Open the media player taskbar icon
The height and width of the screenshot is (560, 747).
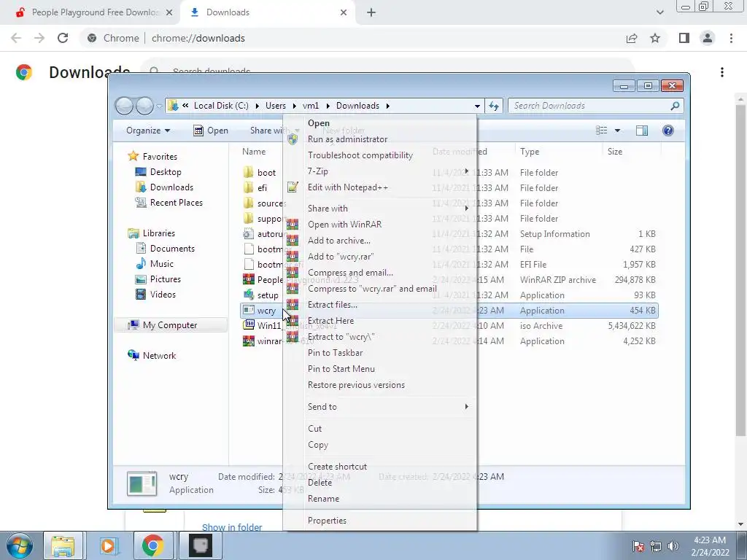[x=108, y=545]
